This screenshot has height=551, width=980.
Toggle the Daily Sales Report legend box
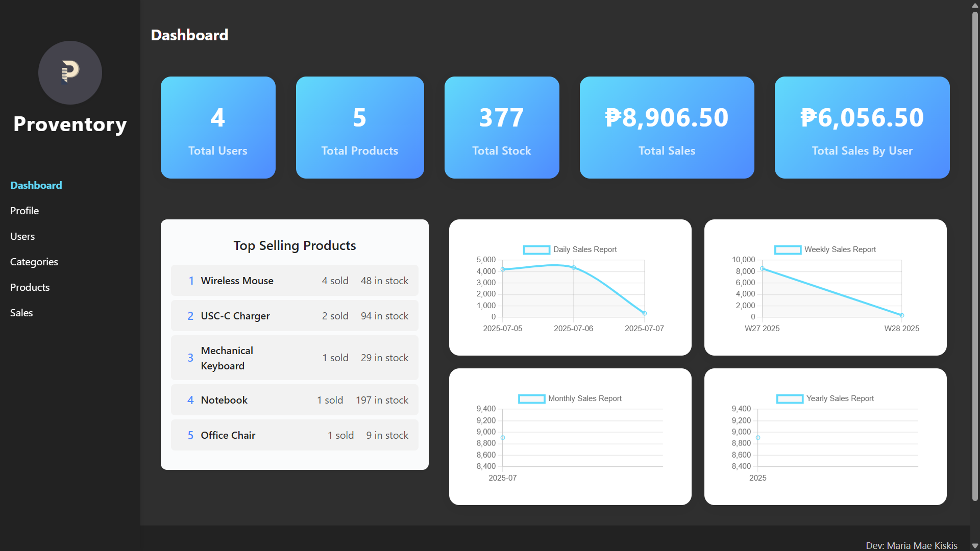click(x=536, y=249)
